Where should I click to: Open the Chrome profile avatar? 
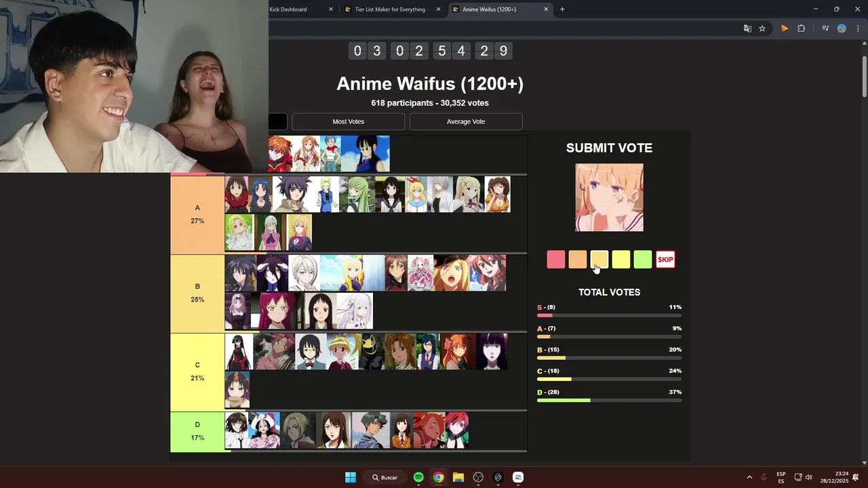coord(842,28)
